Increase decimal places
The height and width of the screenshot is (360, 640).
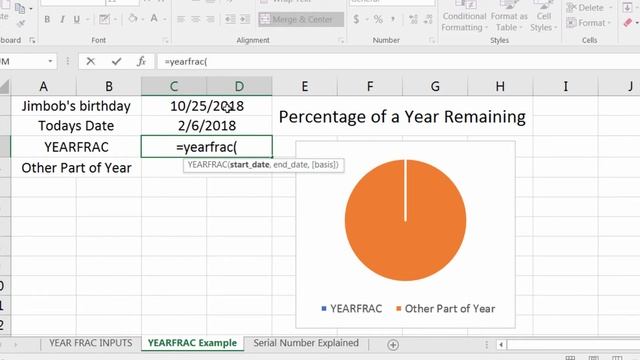click(413, 19)
